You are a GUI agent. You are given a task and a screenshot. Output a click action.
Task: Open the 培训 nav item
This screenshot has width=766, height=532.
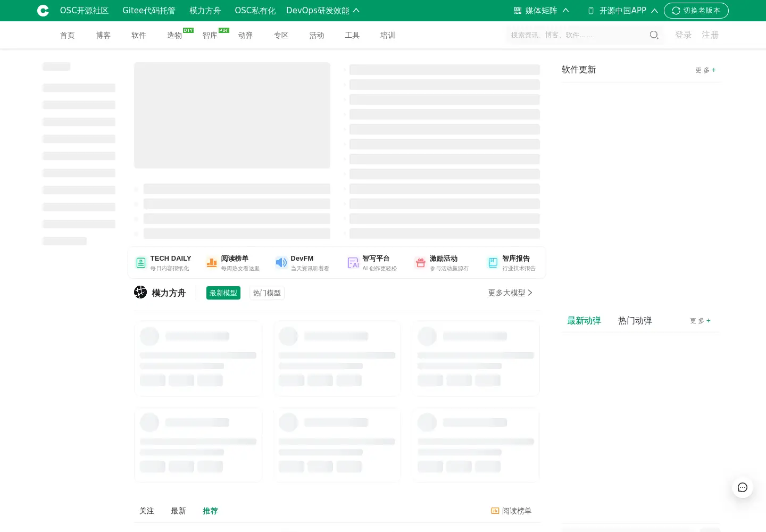point(388,35)
